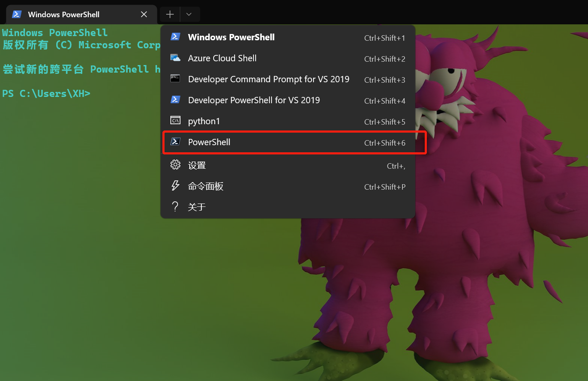This screenshot has height=381, width=588.
Task: Click the Ctrl+Shift+4 shortcut label
Action: (385, 101)
